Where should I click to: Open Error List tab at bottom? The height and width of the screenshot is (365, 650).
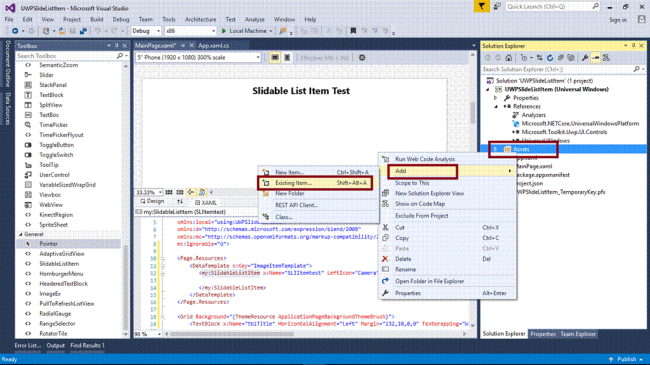pos(28,346)
